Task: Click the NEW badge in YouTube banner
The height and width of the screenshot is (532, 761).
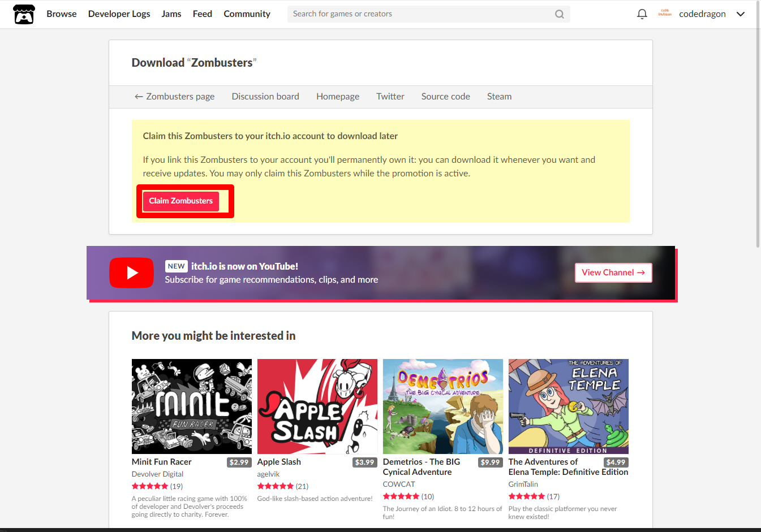Action: click(177, 266)
